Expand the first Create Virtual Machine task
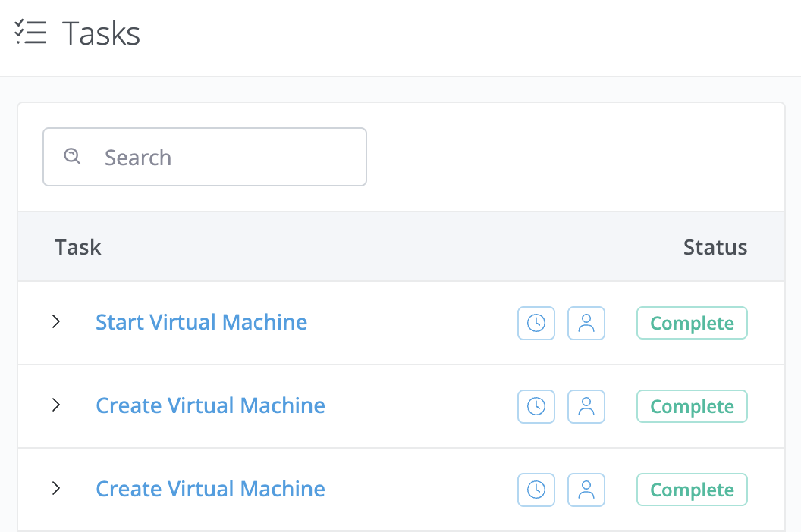Screen dimensions: 801x532 (x=56, y=405)
